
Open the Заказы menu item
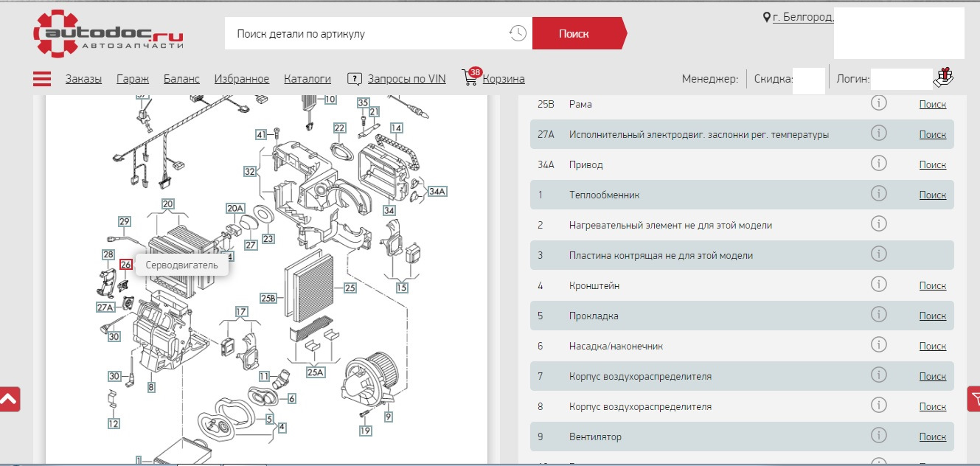(x=83, y=79)
